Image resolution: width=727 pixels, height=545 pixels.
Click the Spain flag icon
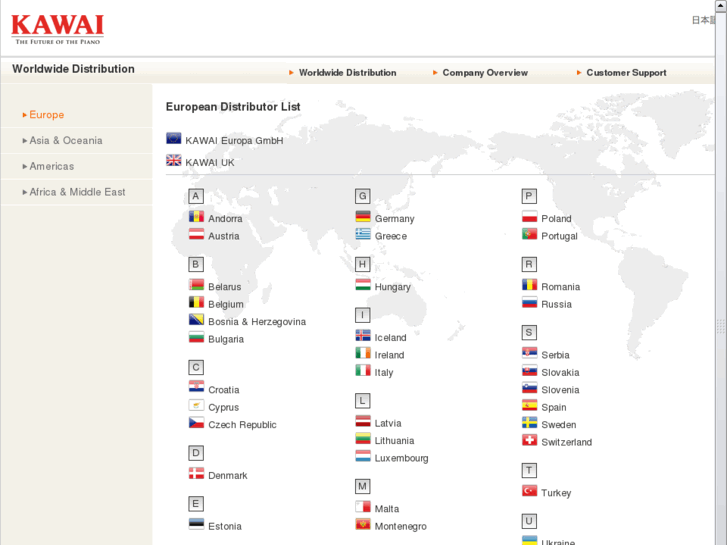click(529, 405)
